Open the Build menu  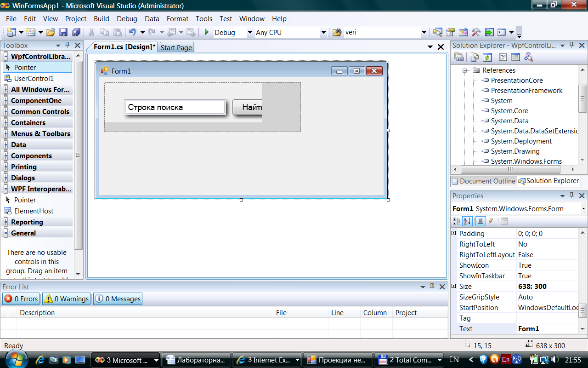coord(102,19)
